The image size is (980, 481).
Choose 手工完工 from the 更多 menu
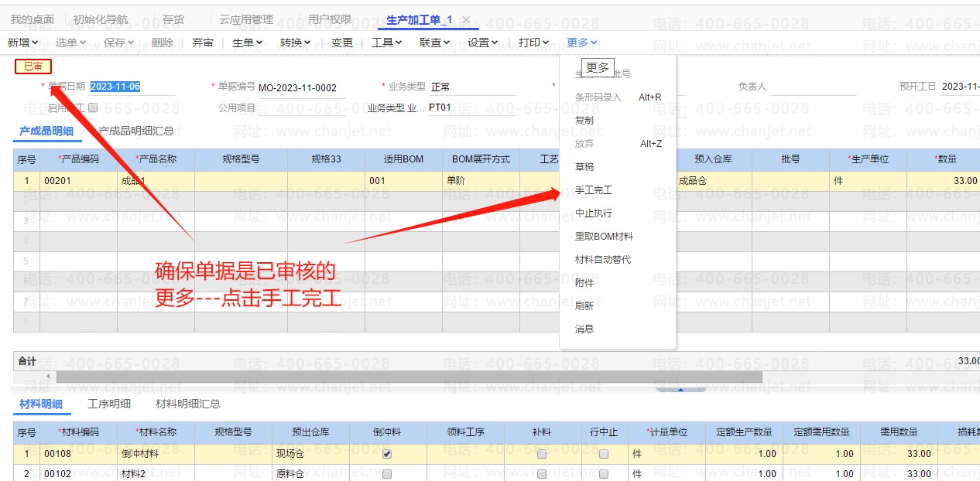tap(594, 190)
